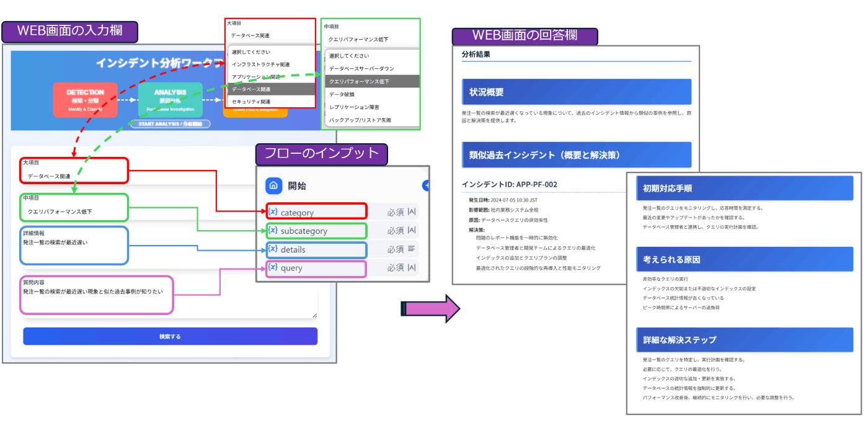868x431 pixels.
Task: Click the text-type icon on the query row
Action: click(412, 268)
